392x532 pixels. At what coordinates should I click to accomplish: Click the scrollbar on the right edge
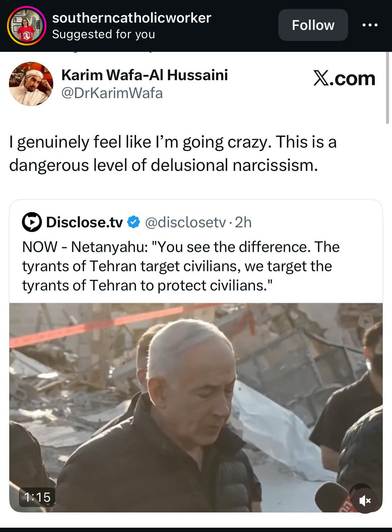click(x=387, y=88)
